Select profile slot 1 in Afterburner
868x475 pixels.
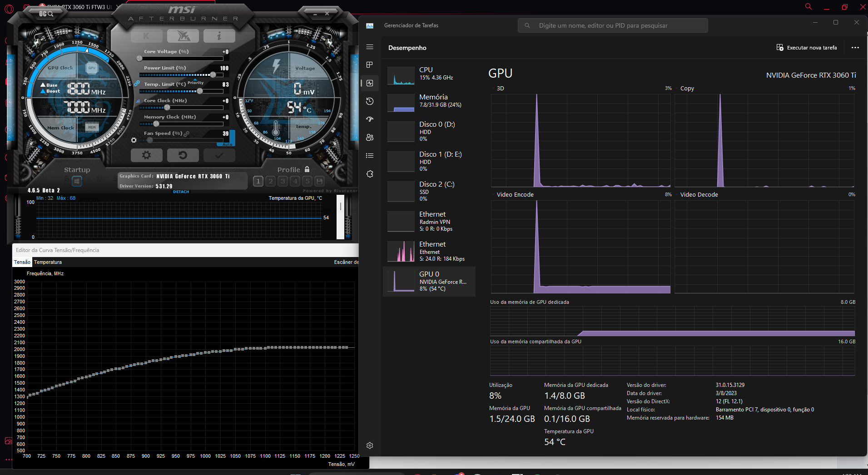[x=258, y=181]
